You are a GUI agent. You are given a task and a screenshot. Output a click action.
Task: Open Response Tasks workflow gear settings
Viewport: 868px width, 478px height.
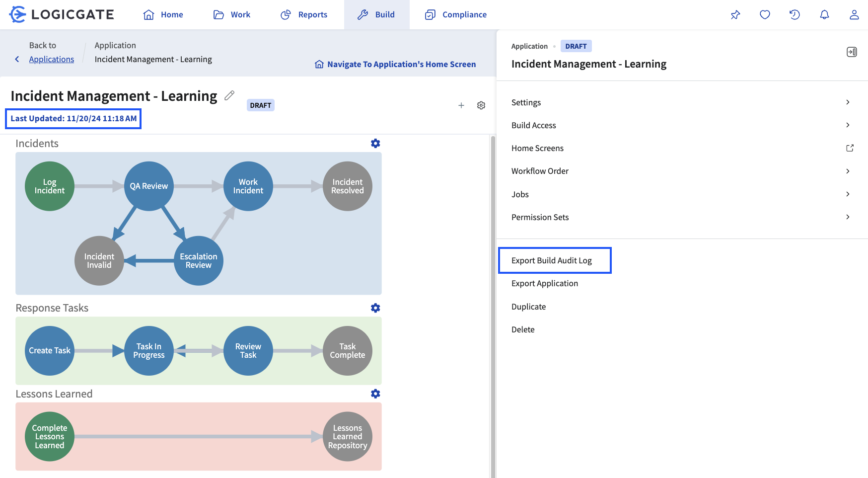click(x=375, y=308)
